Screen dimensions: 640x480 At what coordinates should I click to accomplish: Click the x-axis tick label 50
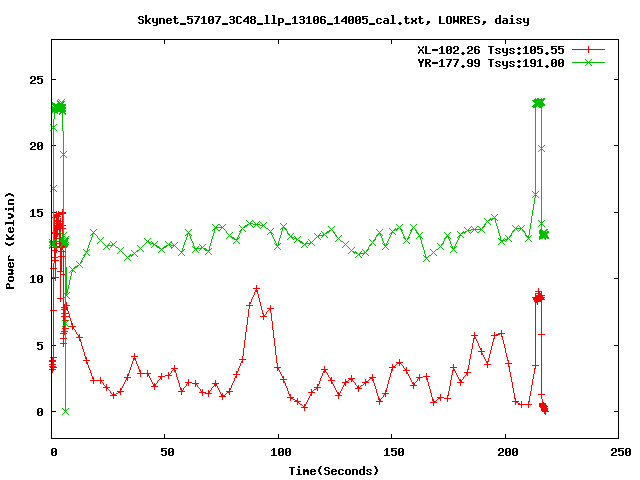pos(166,452)
